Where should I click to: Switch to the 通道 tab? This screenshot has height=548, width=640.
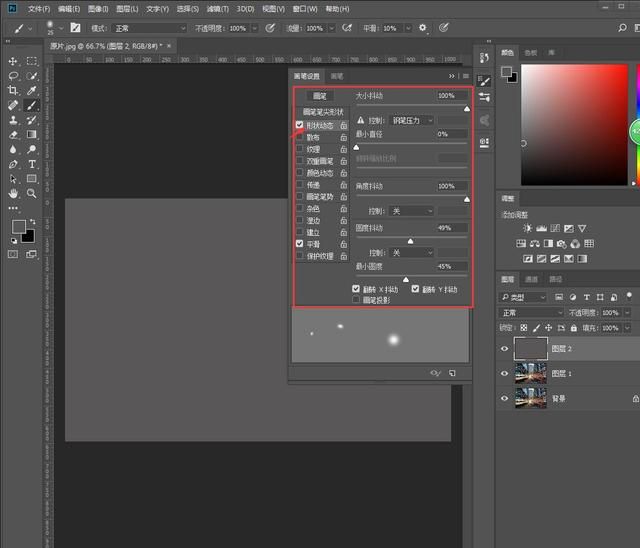point(531,279)
